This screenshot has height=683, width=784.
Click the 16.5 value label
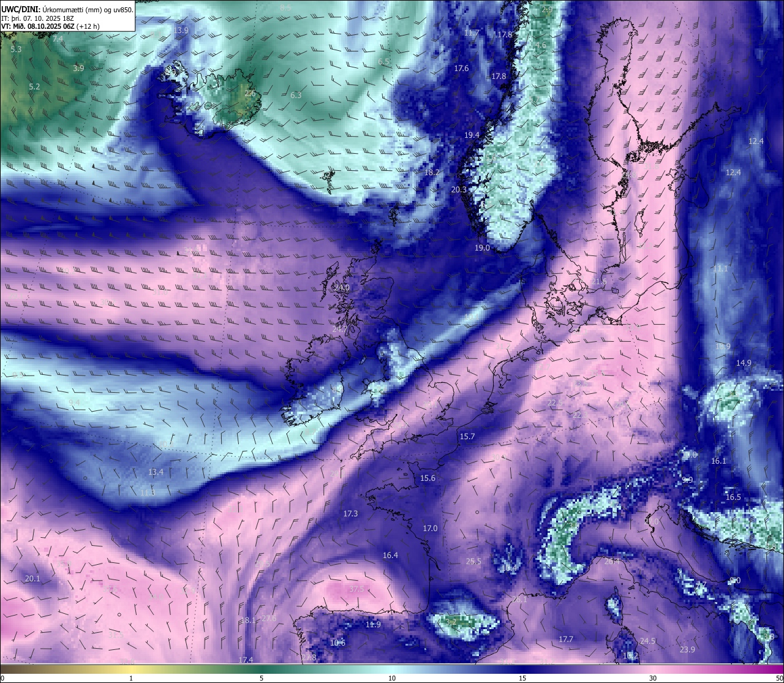click(733, 497)
